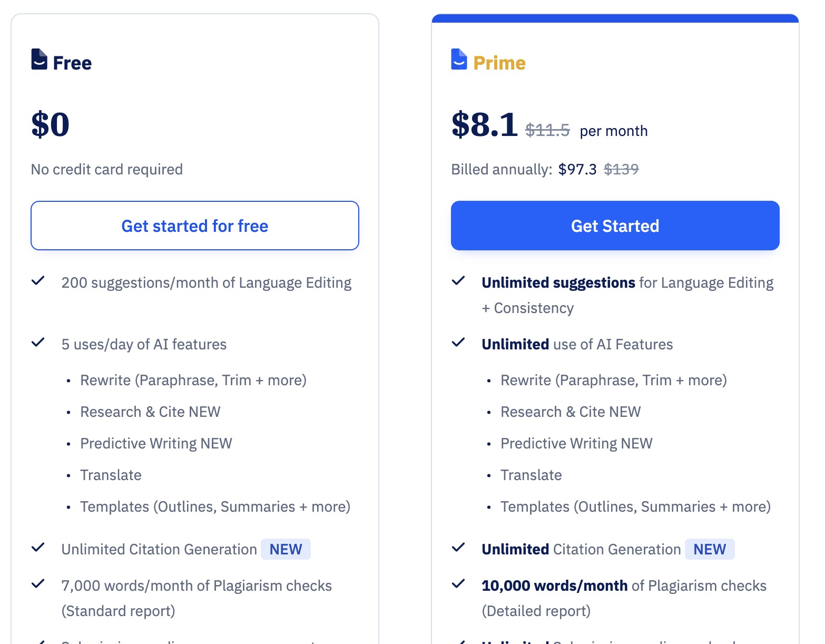Click the blue Get Started button
This screenshot has height=644, width=825.
coord(615,226)
